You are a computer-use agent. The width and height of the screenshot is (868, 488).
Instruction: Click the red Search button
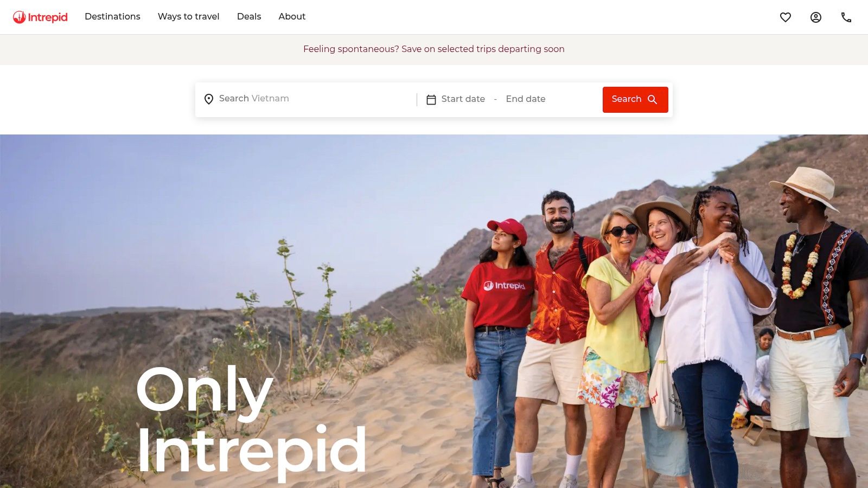point(635,100)
